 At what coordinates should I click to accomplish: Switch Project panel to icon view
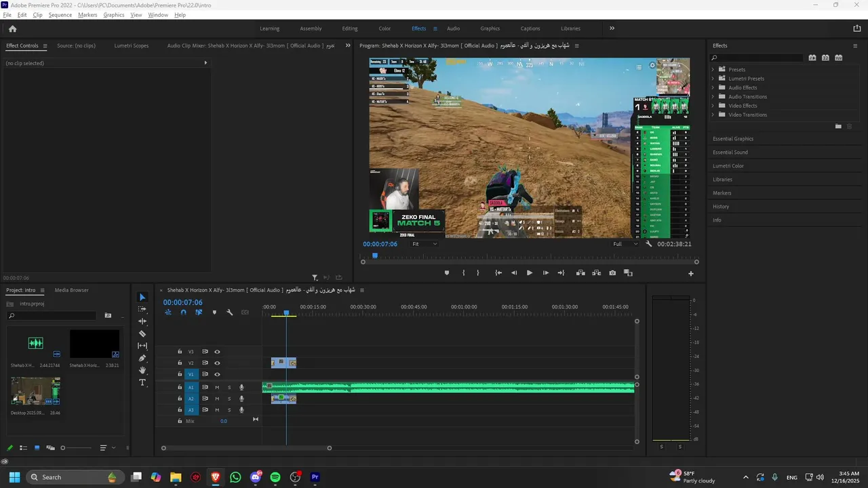tap(37, 448)
